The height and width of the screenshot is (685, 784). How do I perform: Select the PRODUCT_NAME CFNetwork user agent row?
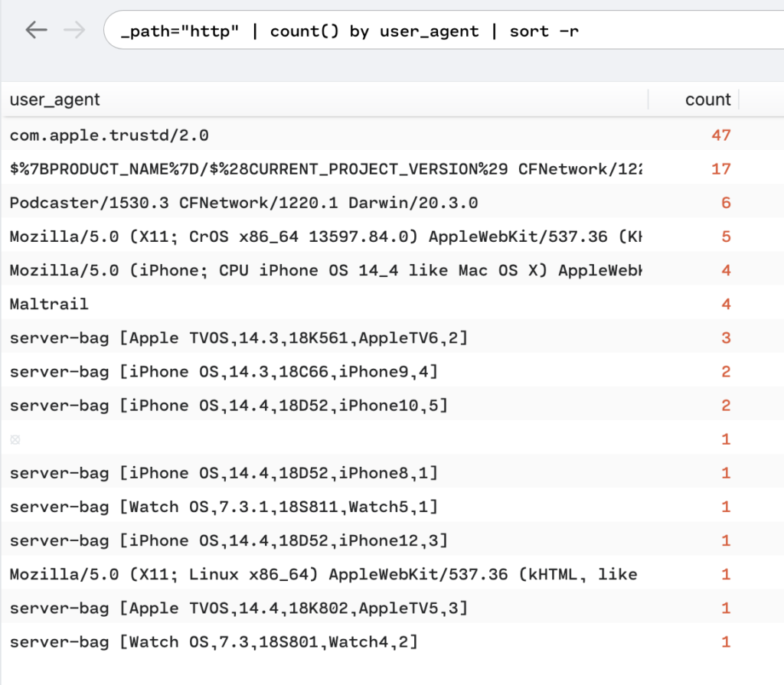[x=325, y=169]
